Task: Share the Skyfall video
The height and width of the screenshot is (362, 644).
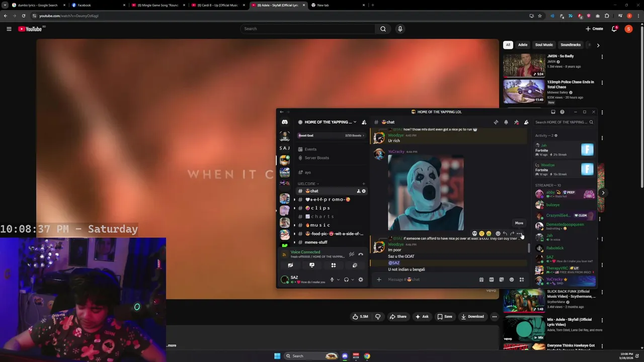Action: click(397, 317)
